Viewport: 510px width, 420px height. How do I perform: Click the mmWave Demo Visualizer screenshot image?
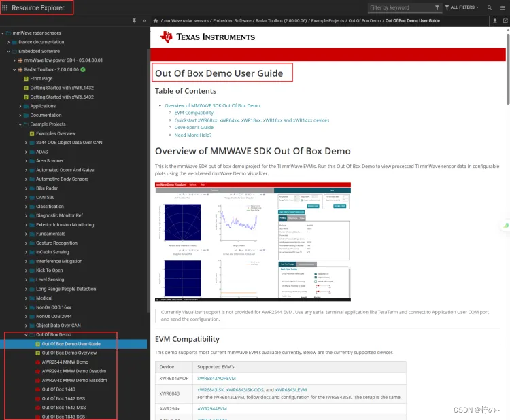click(x=253, y=242)
